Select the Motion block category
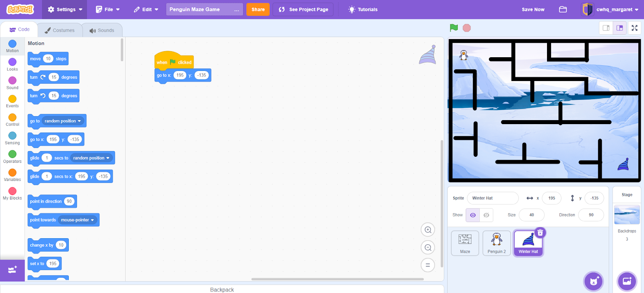Viewport: 644px width, 293px height. tap(12, 46)
